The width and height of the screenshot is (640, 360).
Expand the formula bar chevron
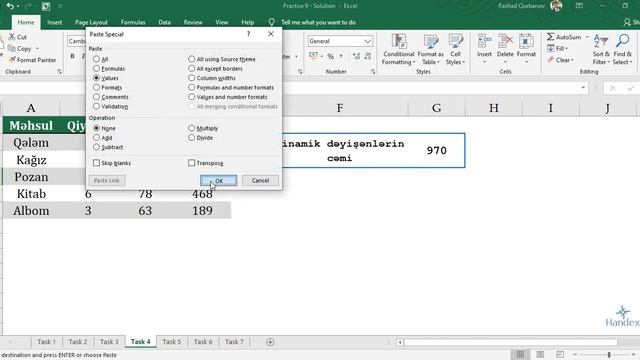[583, 88]
